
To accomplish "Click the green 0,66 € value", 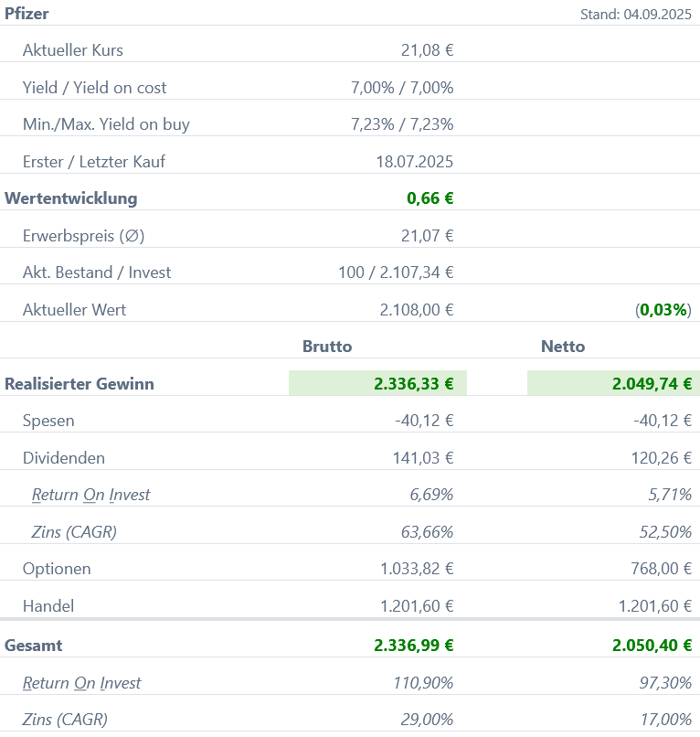I will pyautogui.click(x=430, y=198).
